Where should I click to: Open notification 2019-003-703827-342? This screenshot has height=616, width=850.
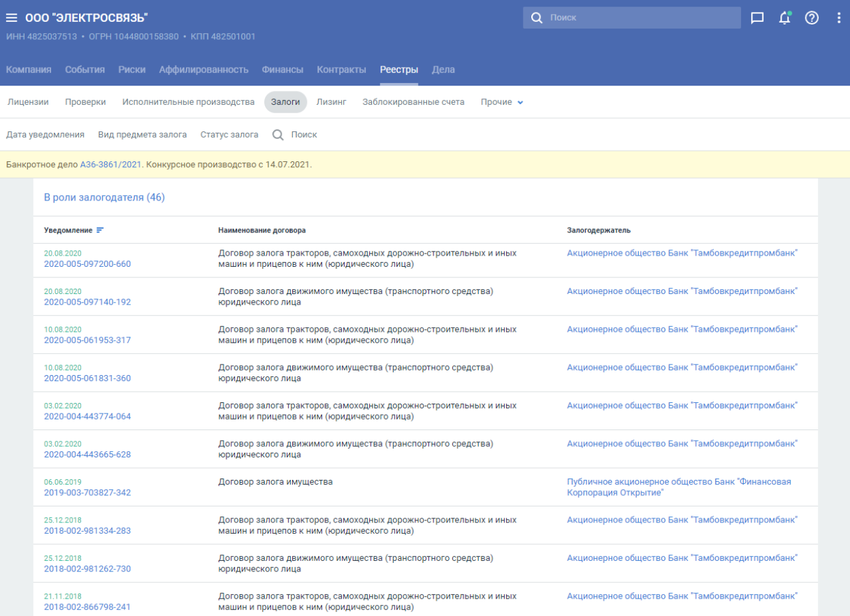click(x=88, y=493)
